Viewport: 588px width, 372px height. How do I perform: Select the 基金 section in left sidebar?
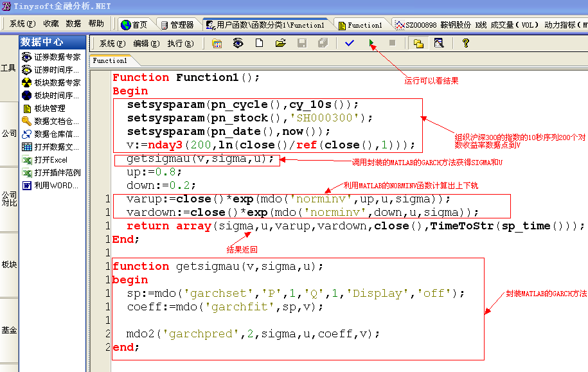[9, 330]
